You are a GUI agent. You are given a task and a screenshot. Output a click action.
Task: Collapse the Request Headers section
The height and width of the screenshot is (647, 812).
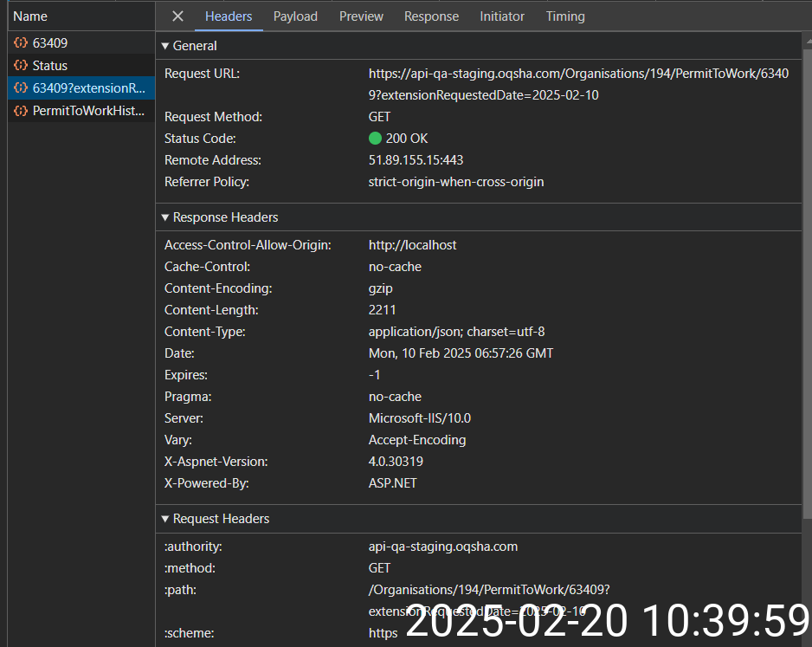pos(166,519)
